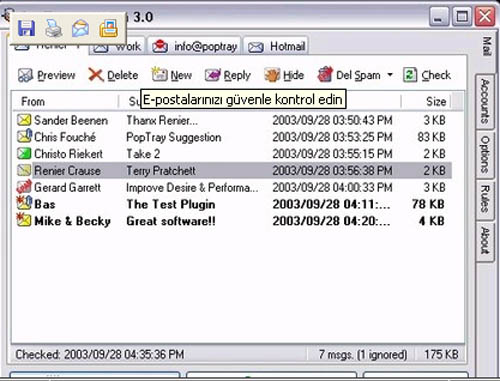Select the Mail vertical tab
This screenshot has width=500, height=381.
point(487,46)
